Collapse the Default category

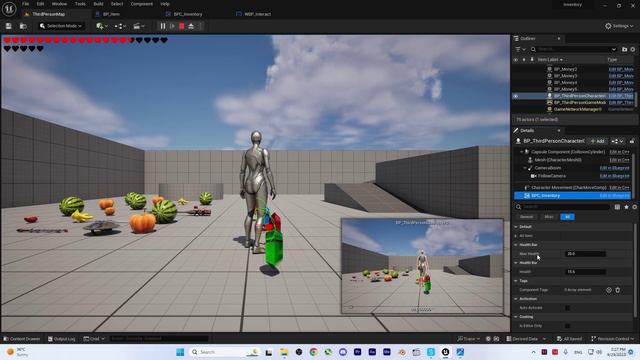point(516,227)
